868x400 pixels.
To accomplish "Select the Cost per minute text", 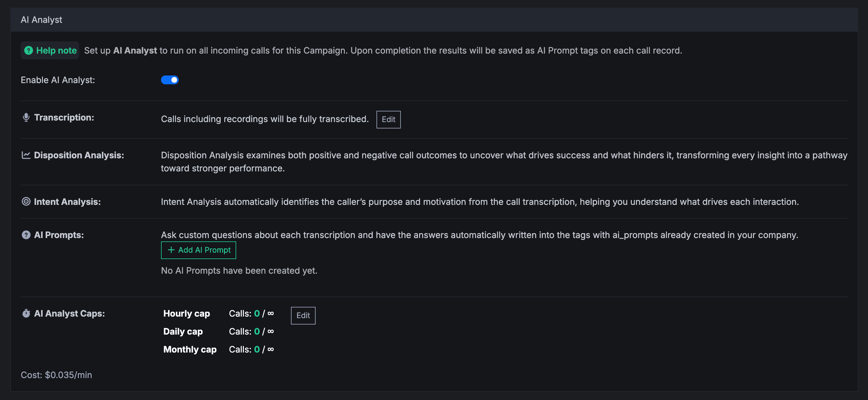I will [x=56, y=375].
